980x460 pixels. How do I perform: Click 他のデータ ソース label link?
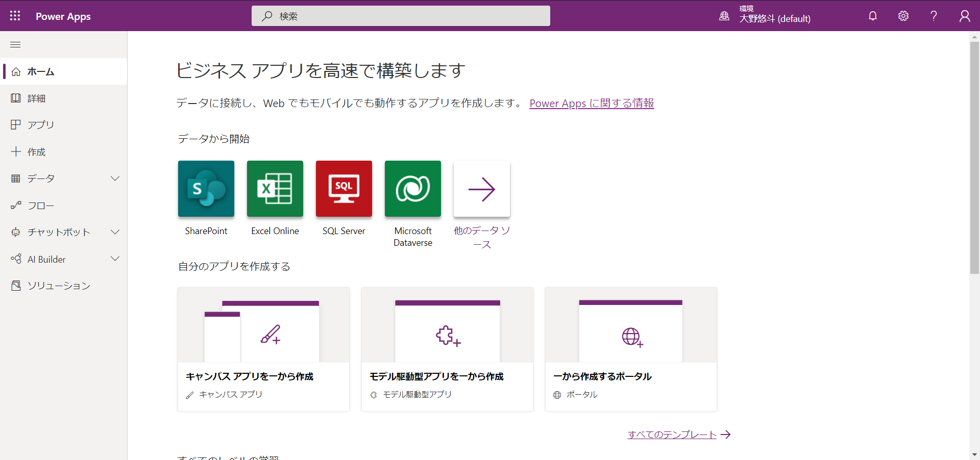482,237
